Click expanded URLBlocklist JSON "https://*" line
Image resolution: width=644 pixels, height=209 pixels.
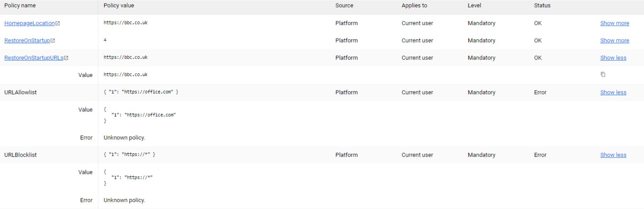(x=132, y=177)
